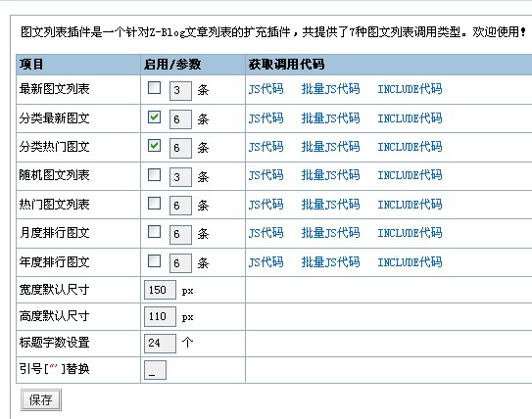Click the 保存 button

coord(41,400)
